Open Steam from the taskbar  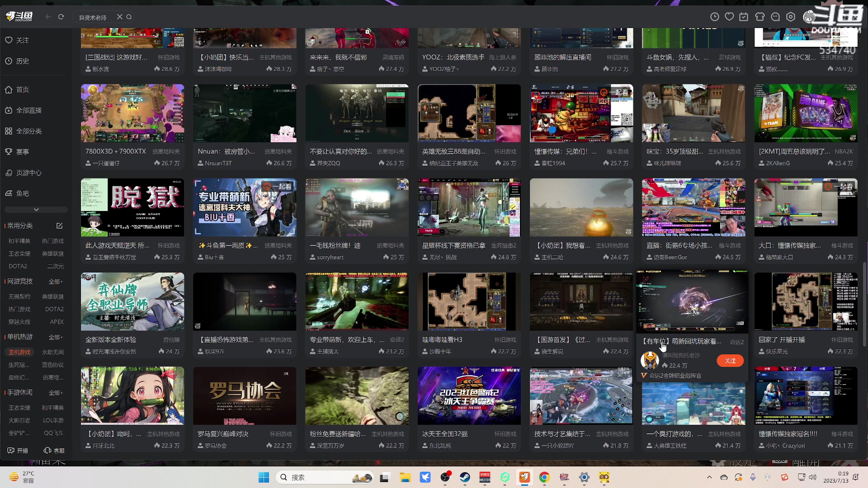(x=465, y=477)
